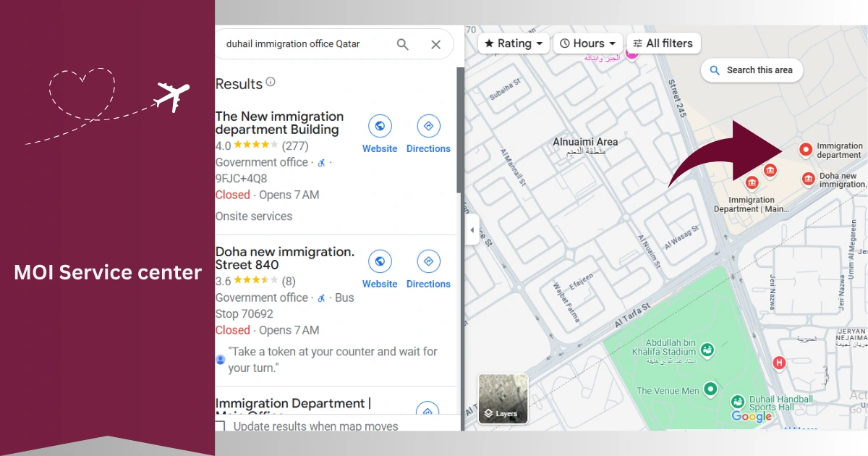Open Immigration Department Main Office result
This screenshot has height=456, width=868.
(x=294, y=407)
